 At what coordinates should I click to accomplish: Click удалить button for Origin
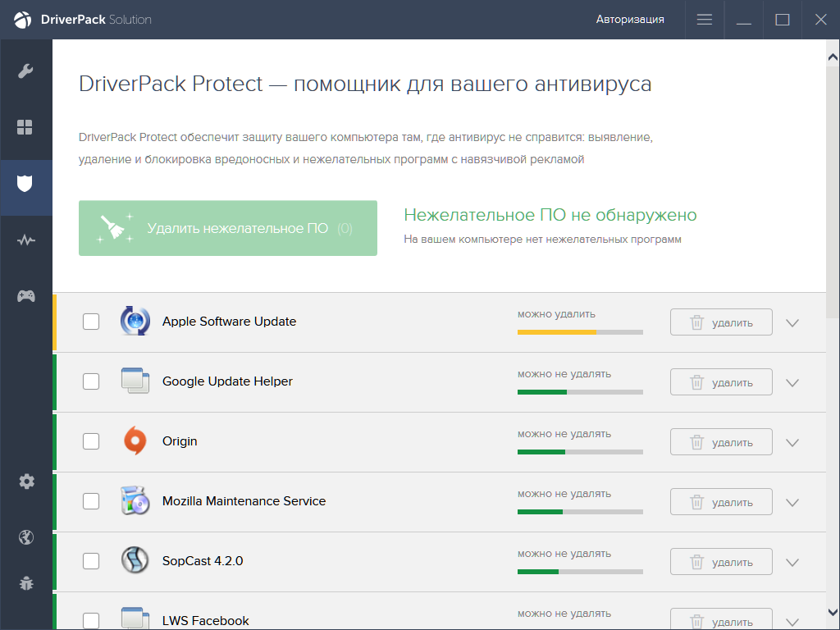[x=721, y=442]
